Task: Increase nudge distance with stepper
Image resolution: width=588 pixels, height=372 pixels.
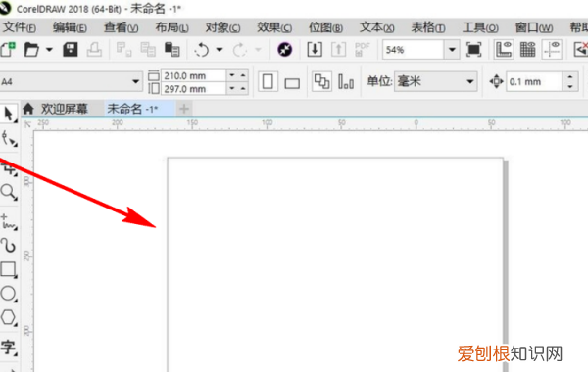Action: [x=570, y=76]
